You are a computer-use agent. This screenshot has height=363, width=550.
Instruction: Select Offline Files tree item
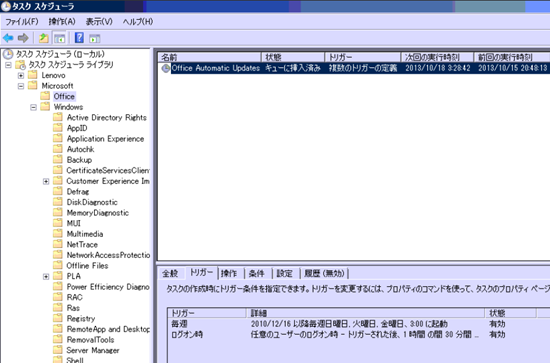(88, 265)
